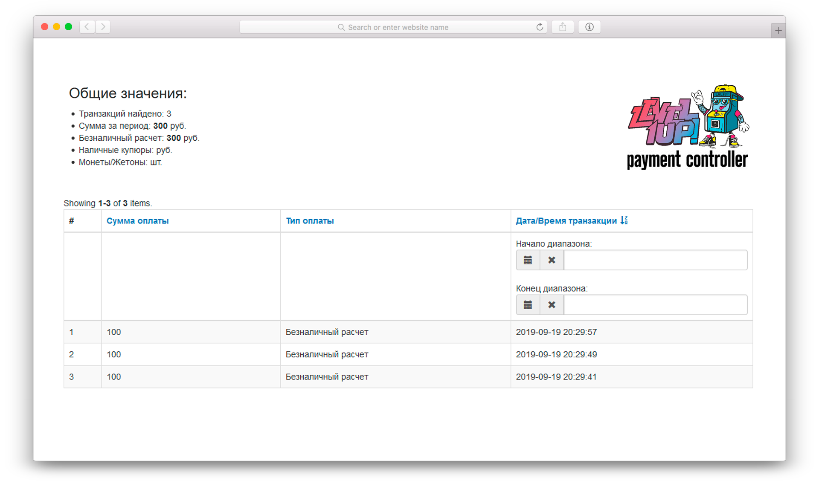Go forward in browser history

click(103, 27)
